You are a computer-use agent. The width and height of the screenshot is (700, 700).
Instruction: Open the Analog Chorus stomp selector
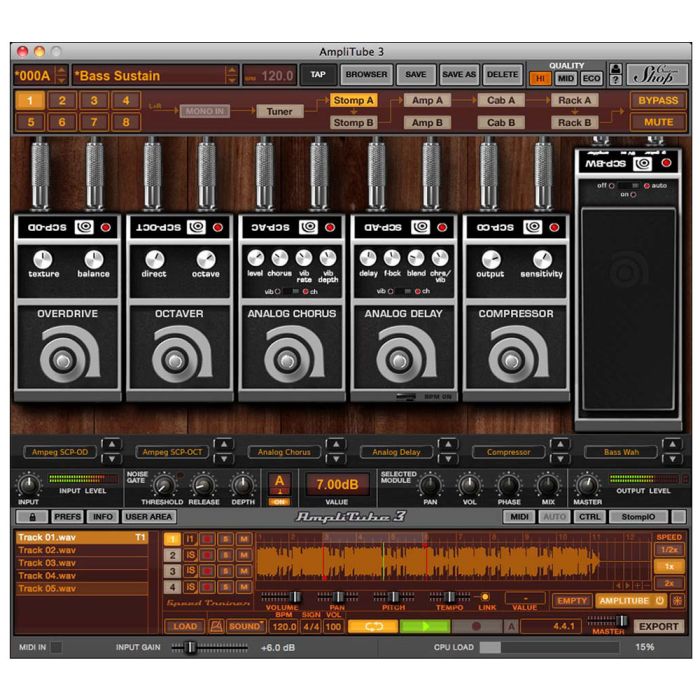pyautogui.click(x=284, y=452)
